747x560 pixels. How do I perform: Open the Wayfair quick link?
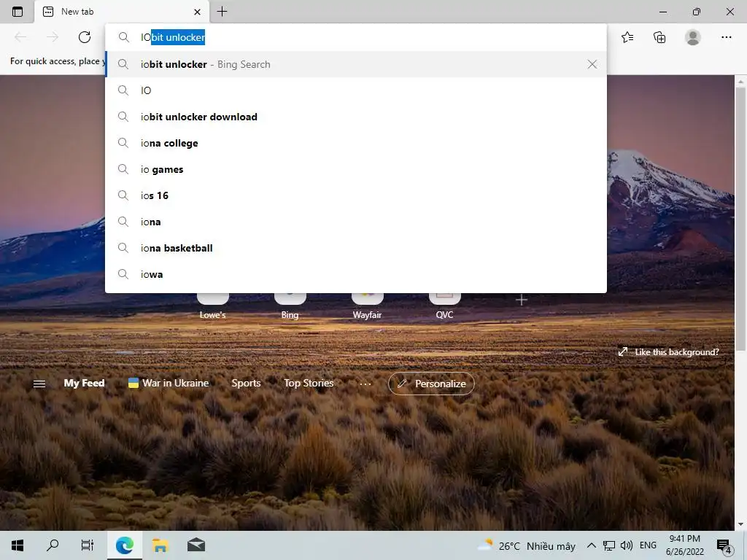[367, 306]
